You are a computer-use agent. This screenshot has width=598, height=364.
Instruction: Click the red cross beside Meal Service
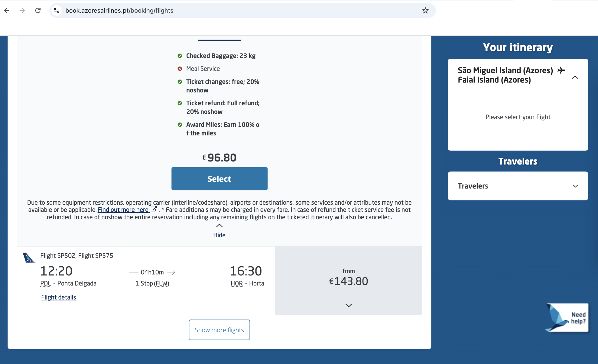[x=180, y=69]
